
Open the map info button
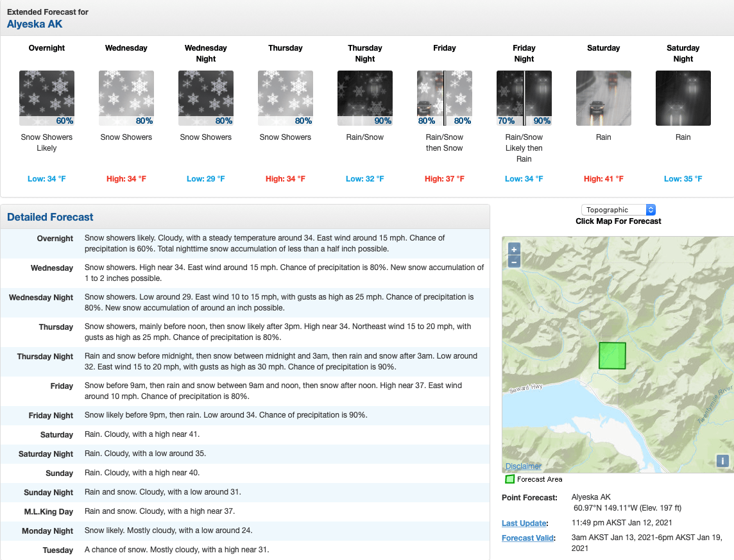coord(722,461)
